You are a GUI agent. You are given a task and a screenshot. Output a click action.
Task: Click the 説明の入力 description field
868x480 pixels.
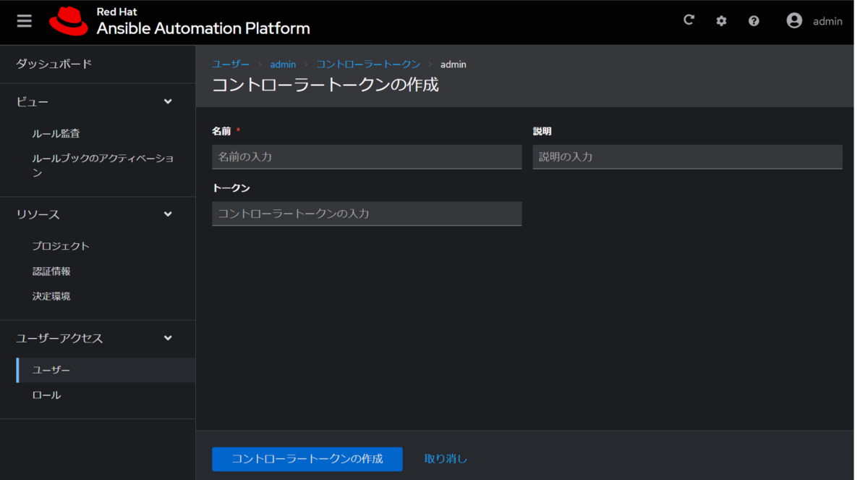(687, 156)
